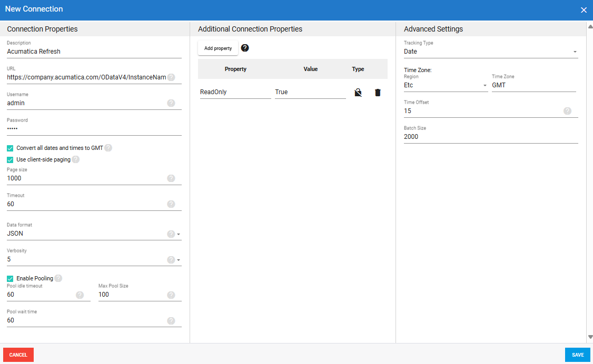593x364 pixels.
Task: Delete the ReadOnly property using the trash icon
Action: tap(378, 92)
